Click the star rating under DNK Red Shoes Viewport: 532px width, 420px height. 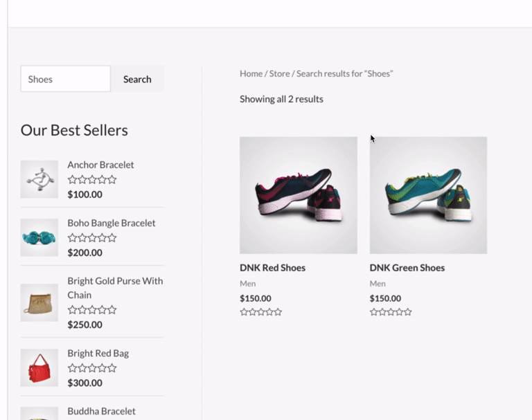pos(261,312)
